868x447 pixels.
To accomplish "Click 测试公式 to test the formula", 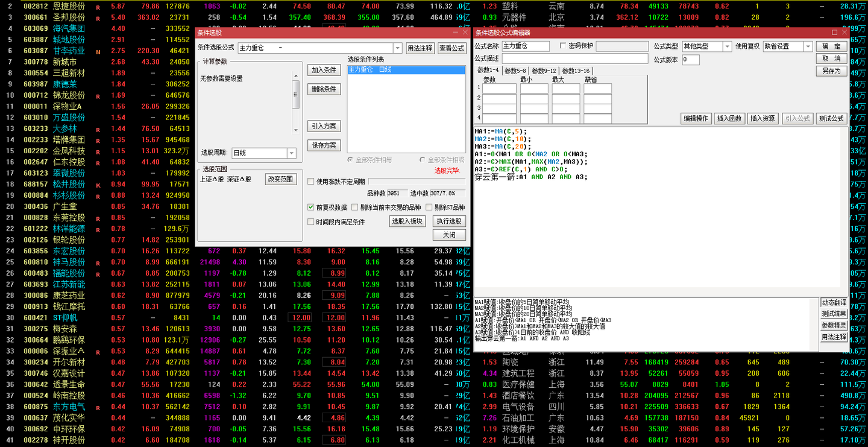I will pyautogui.click(x=832, y=119).
